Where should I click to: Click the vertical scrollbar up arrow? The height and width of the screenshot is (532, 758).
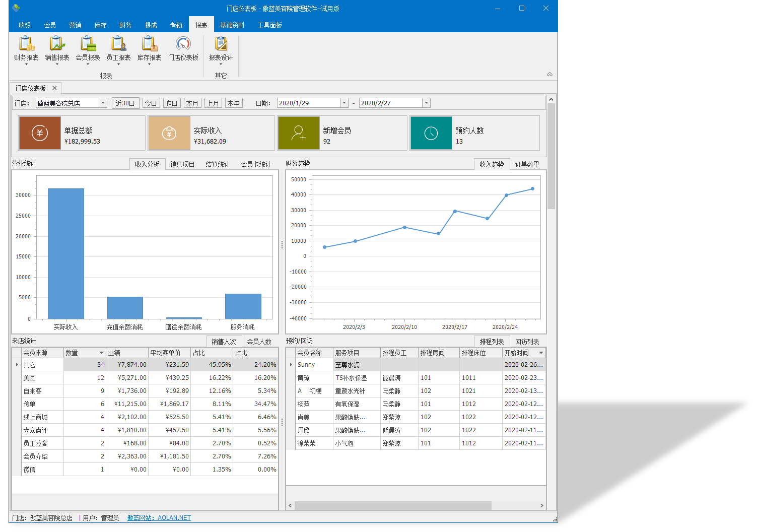(x=552, y=99)
